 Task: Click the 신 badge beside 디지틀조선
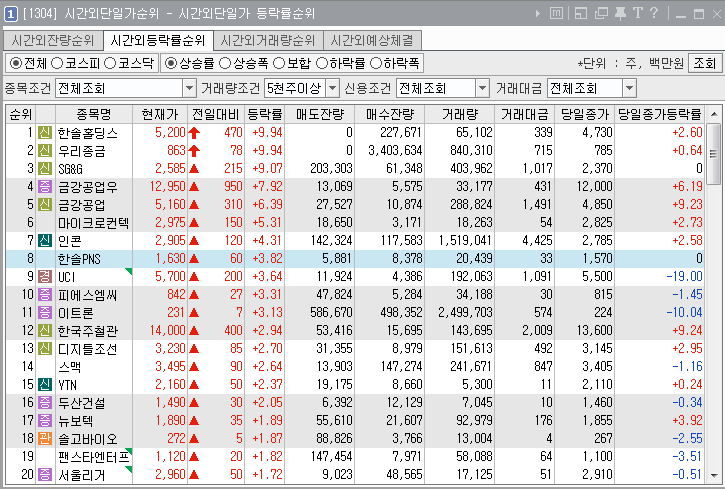[x=45, y=349]
